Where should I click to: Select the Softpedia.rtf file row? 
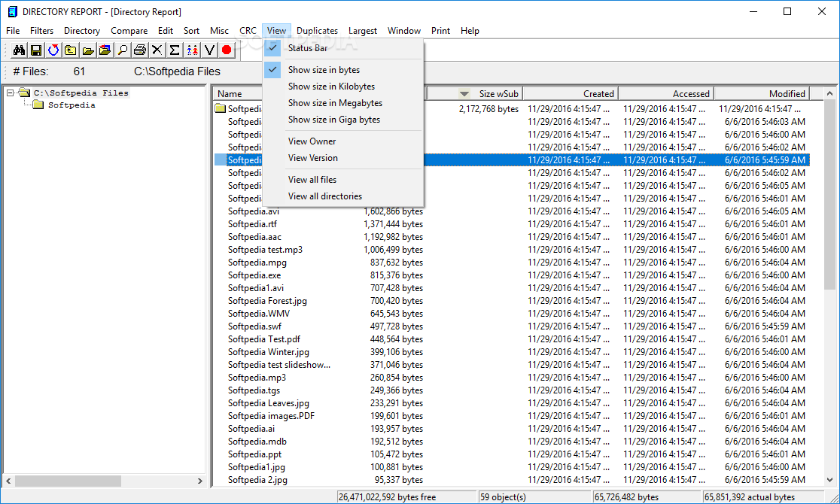pyautogui.click(x=512, y=224)
